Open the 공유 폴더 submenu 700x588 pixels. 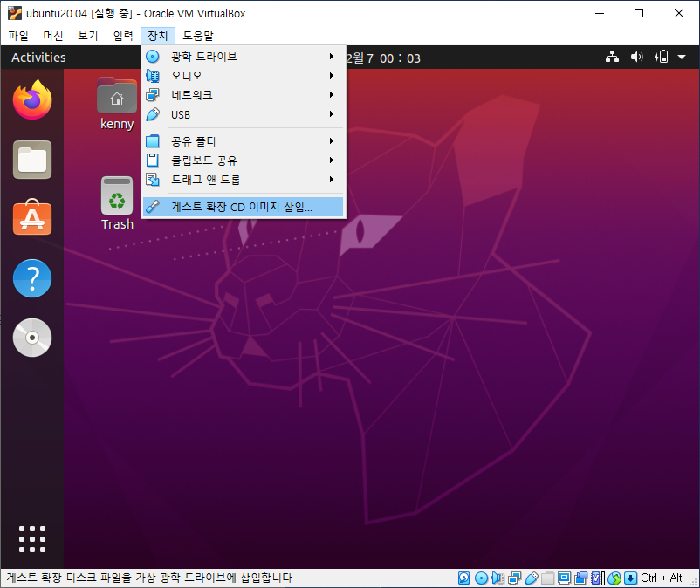tap(244, 141)
